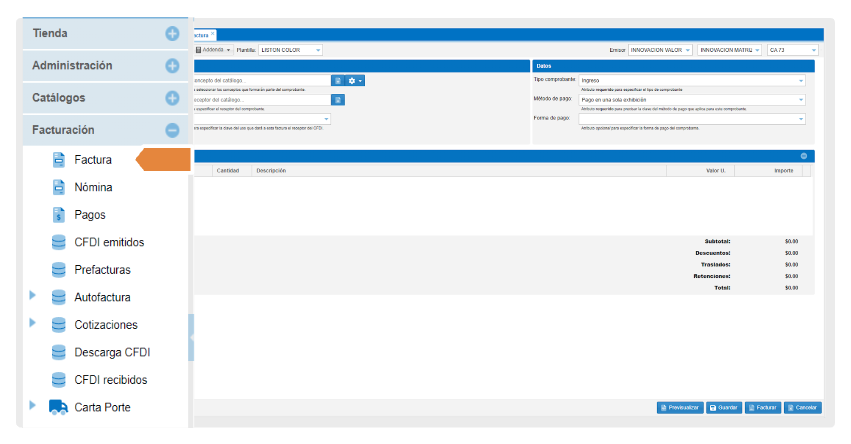
Task: Expand the Cotizaciones submenu arrow
Action: coord(33,323)
